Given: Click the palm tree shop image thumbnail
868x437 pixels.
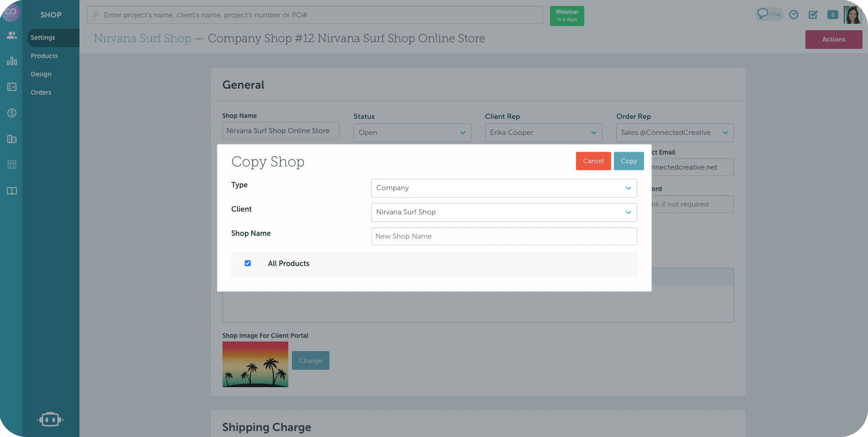Looking at the screenshot, I should pos(255,364).
